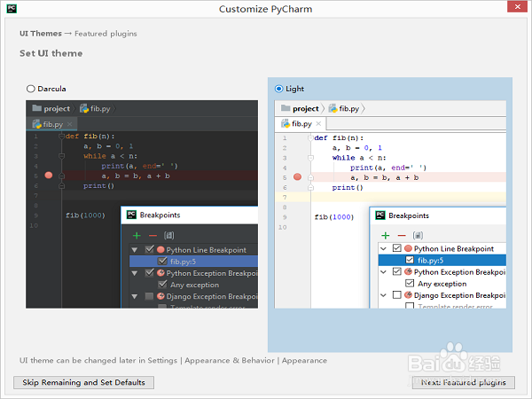Screen dimensions: 532x399
Task: Close the fib.py tab in Light preview
Action: 318,124
